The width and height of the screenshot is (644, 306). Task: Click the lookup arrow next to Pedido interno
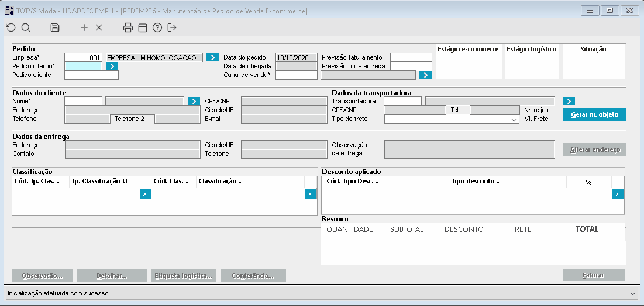click(x=112, y=66)
